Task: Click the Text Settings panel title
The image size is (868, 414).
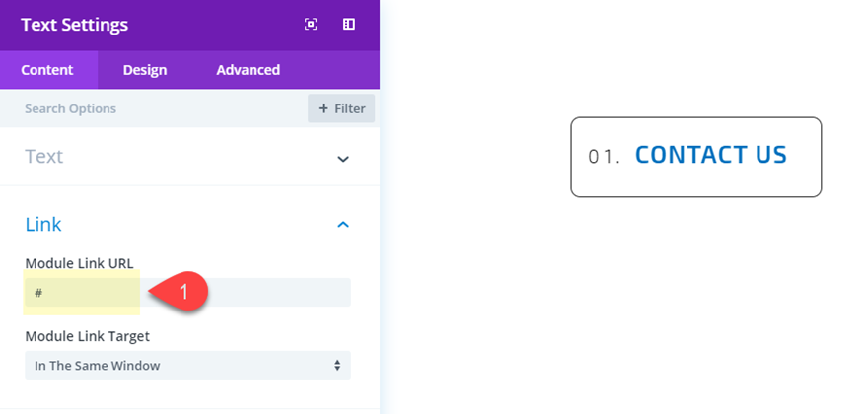Action: click(75, 25)
